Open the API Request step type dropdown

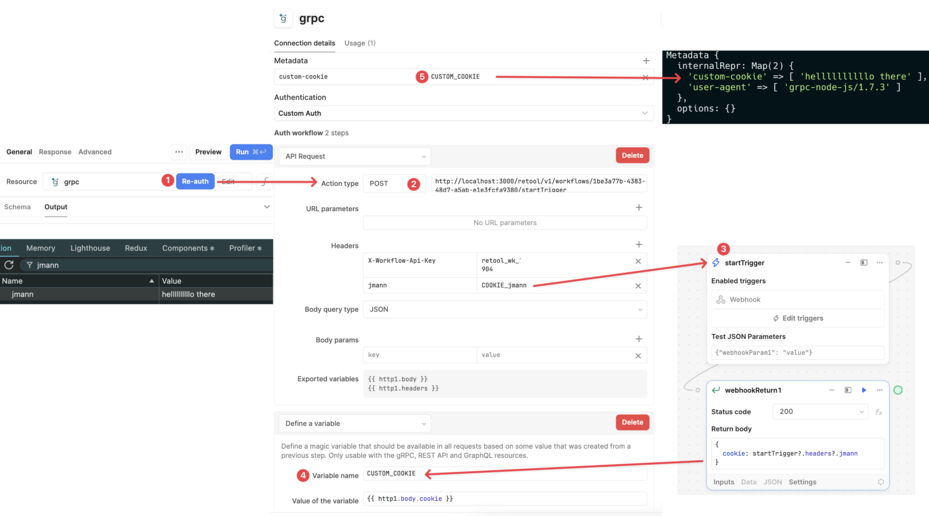355,156
